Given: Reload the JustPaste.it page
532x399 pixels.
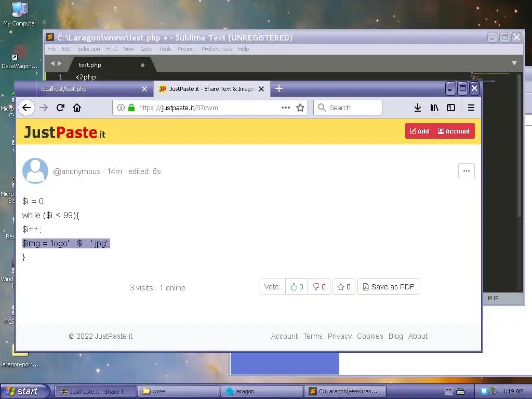Looking at the screenshot, I should 60,108.
